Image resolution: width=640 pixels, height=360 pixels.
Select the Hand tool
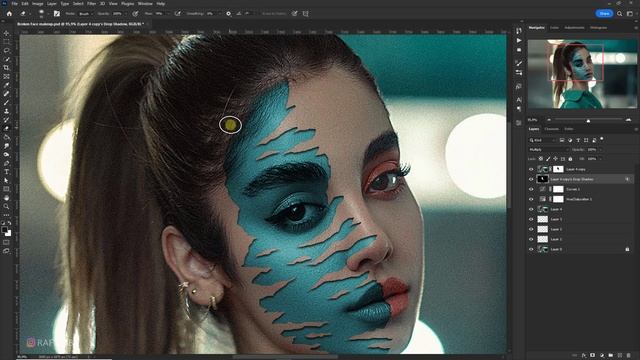pyautogui.click(x=6, y=198)
